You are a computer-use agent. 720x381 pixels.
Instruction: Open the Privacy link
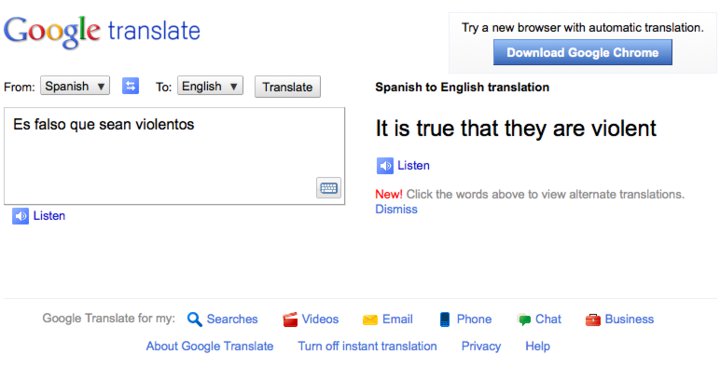(481, 346)
